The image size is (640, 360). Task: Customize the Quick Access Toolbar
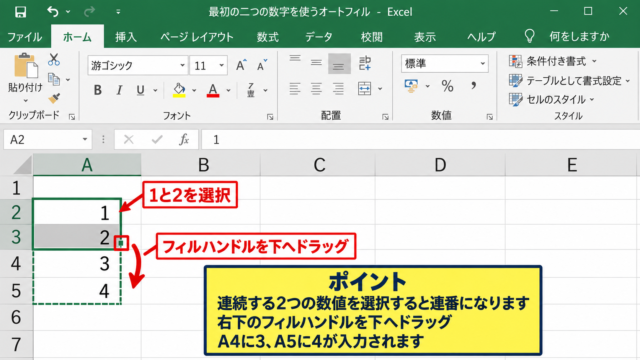click(118, 12)
